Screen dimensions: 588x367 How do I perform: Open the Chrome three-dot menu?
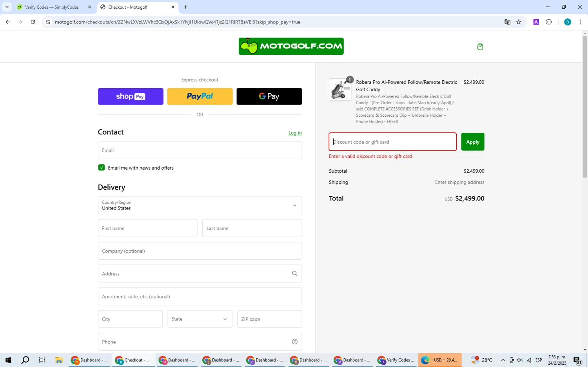coord(580,22)
